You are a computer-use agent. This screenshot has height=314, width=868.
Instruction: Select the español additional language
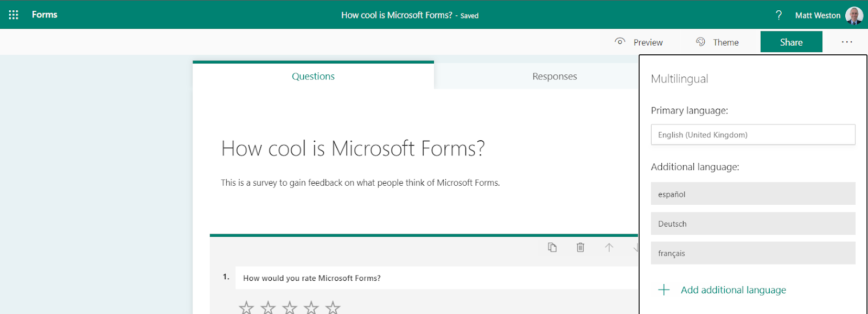[x=753, y=193]
